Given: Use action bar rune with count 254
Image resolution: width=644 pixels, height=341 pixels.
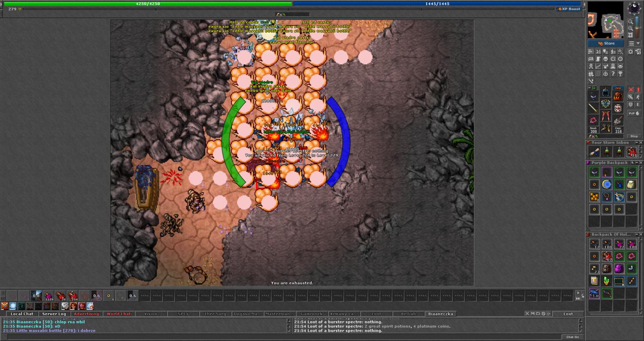Looking at the screenshot, I should tap(73, 296).
